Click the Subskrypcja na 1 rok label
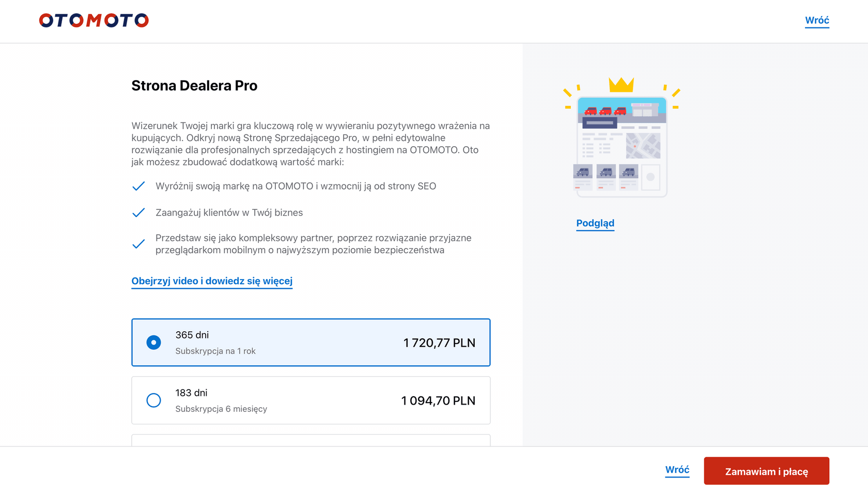Screen dimensions: 868x495 [x=215, y=351]
